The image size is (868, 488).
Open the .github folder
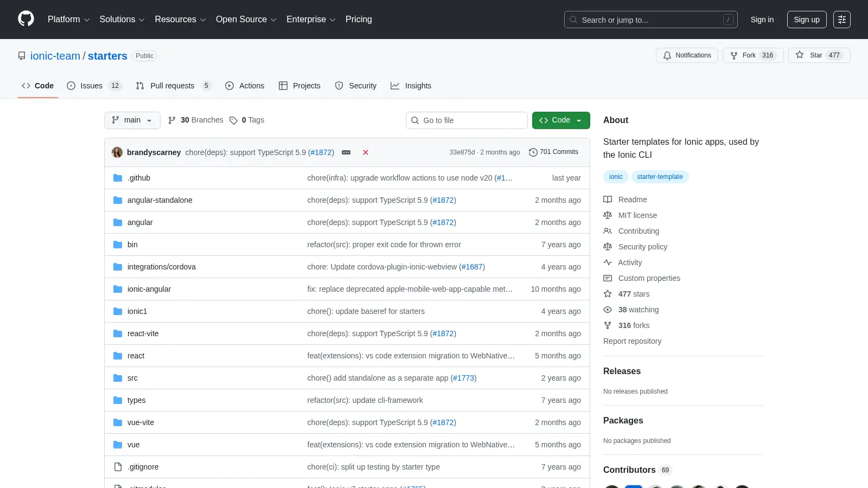point(139,178)
